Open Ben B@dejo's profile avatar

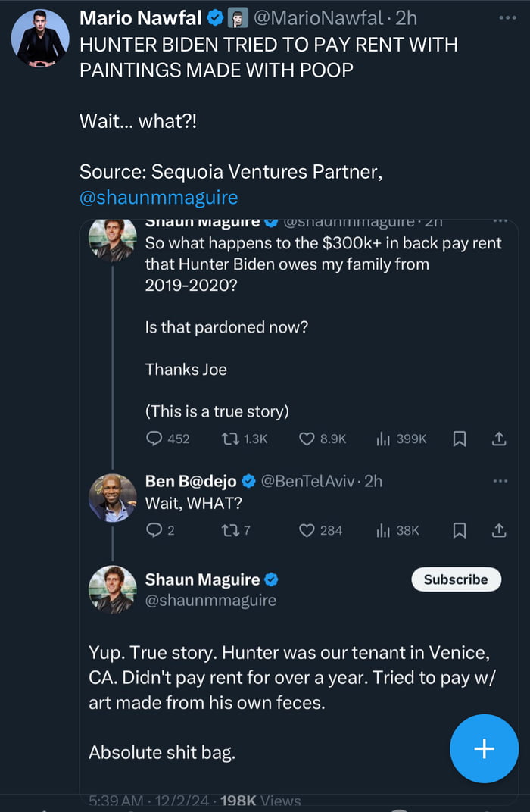(x=113, y=498)
